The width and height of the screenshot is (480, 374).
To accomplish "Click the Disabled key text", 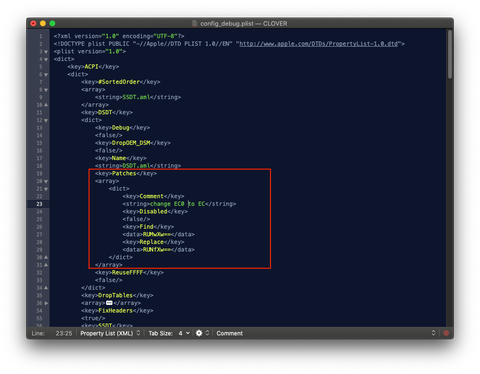I will 153,211.
